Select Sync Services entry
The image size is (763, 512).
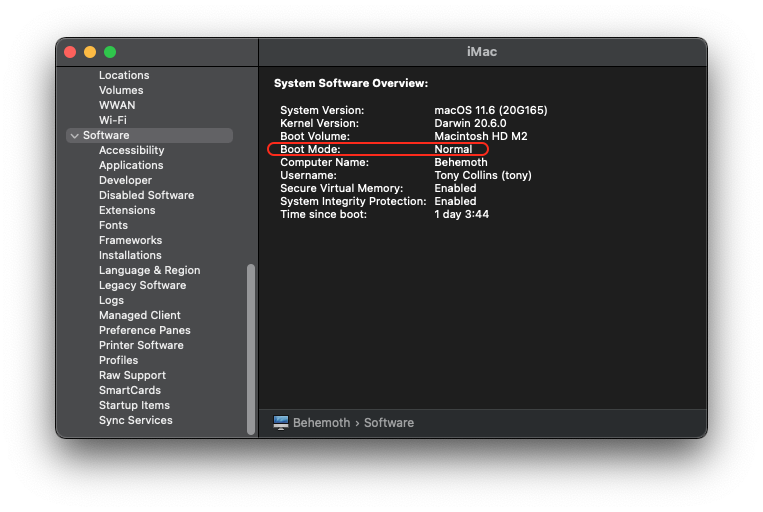(136, 421)
